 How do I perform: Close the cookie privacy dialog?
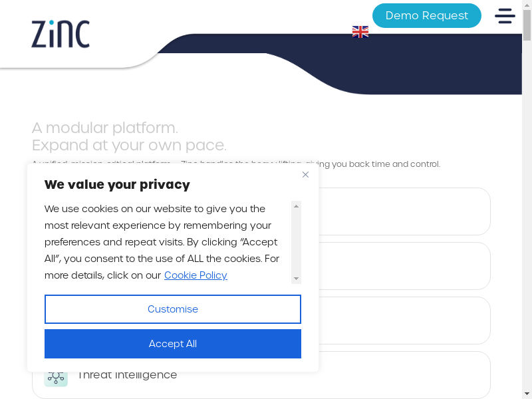305,175
